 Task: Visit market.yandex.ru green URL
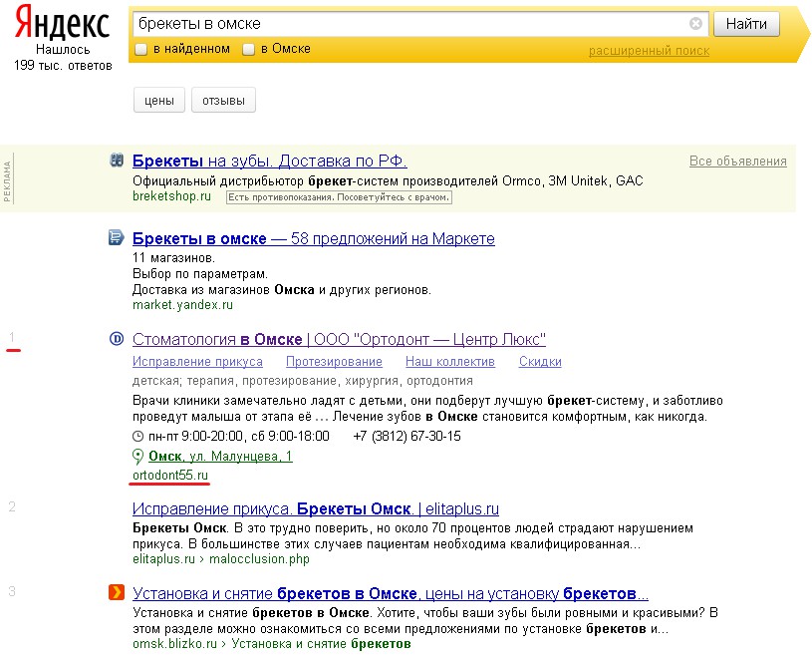(x=182, y=305)
